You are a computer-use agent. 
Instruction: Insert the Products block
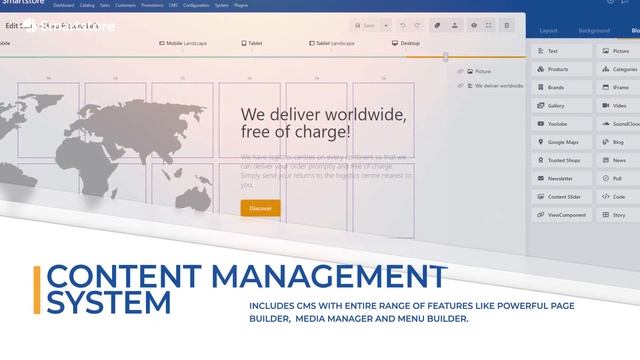562,69
